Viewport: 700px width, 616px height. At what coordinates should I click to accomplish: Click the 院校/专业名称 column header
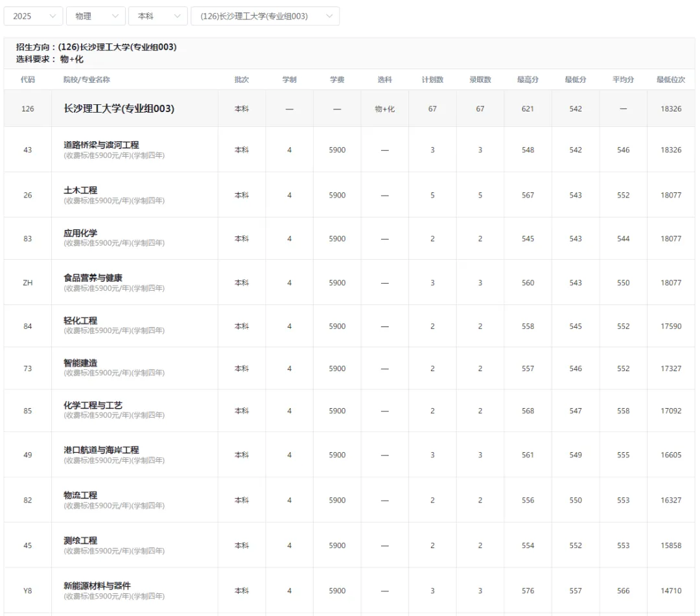[x=87, y=80]
